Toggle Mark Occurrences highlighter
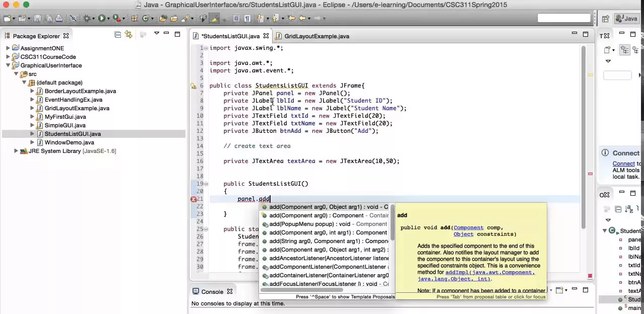Image resolution: width=644 pixels, height=314 pixels. pyautogui.click(x=214, y=19)
